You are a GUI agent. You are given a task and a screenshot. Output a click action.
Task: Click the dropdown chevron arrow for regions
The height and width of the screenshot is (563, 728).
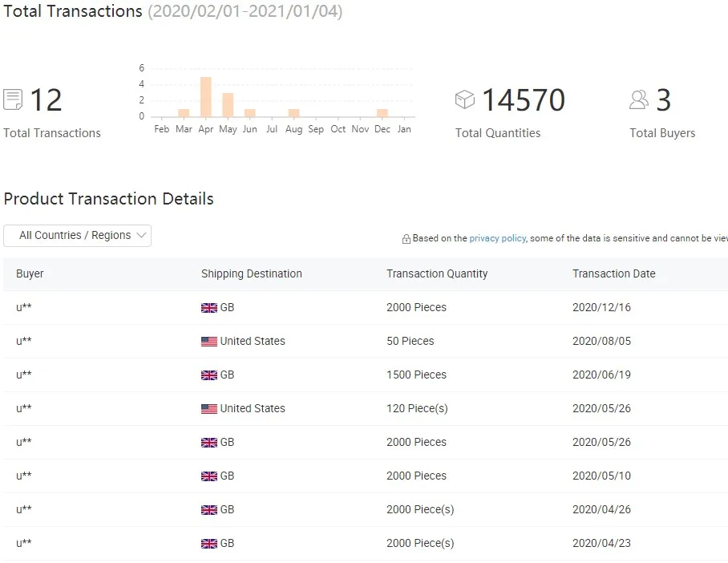click(141, 235)
